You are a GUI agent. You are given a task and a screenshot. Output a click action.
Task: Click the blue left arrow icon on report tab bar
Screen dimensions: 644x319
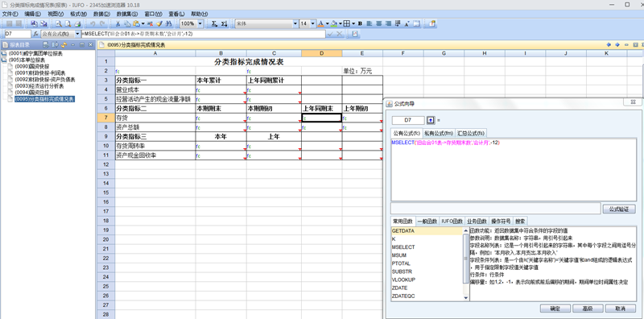pyautogui.click(x=609, y=44)
